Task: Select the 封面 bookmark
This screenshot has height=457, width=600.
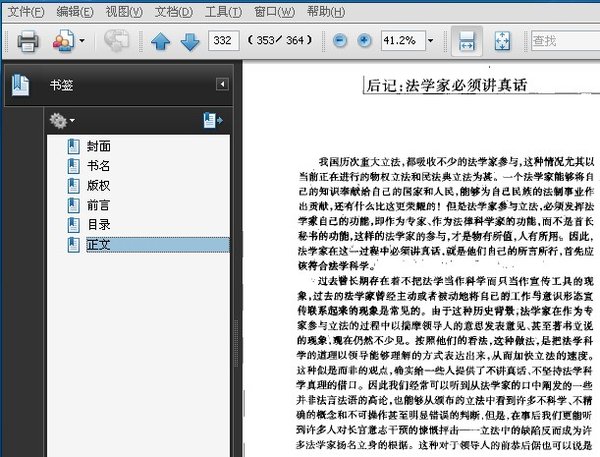Action: pos(98,145)
